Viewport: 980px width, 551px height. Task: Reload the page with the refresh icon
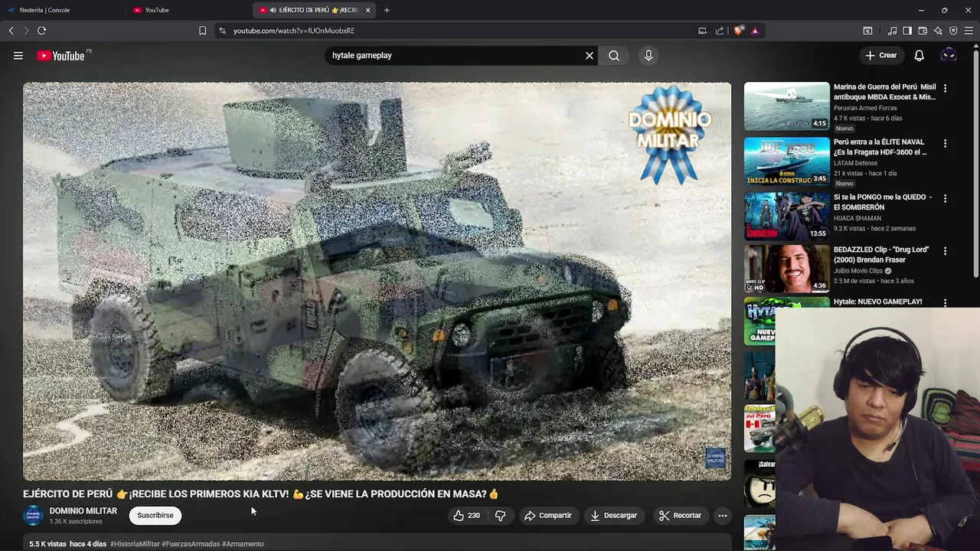pyautogui.click(x=41, y=31)
